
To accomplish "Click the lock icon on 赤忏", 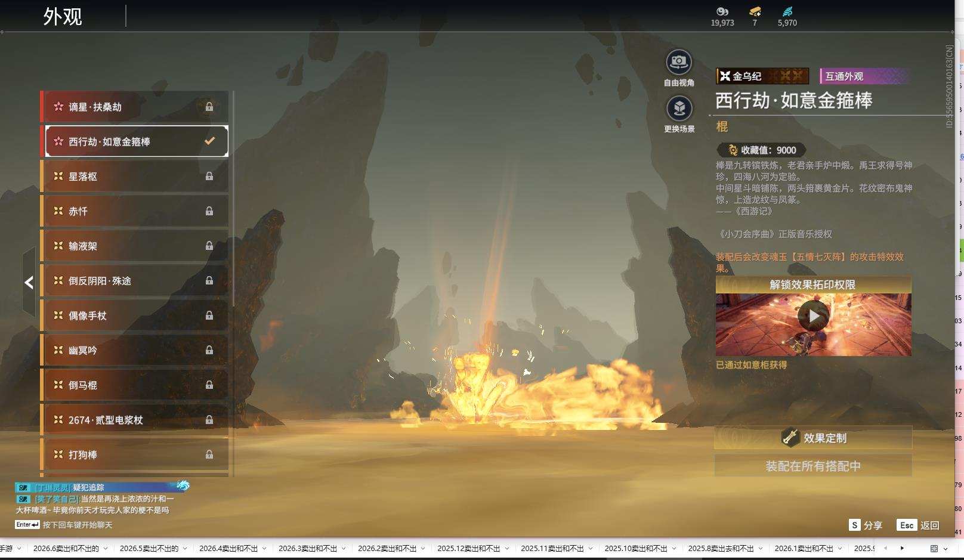I will 209,211.
